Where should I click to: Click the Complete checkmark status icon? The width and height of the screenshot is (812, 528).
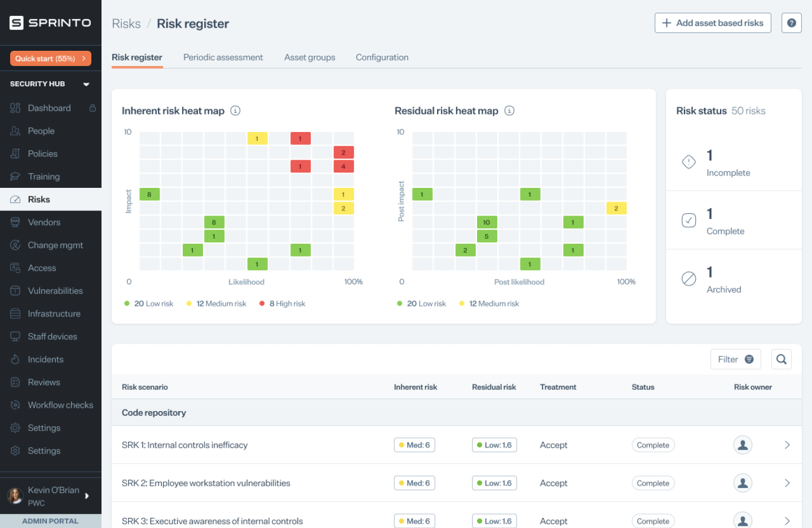pyautogui.click(x=689, y=221)
